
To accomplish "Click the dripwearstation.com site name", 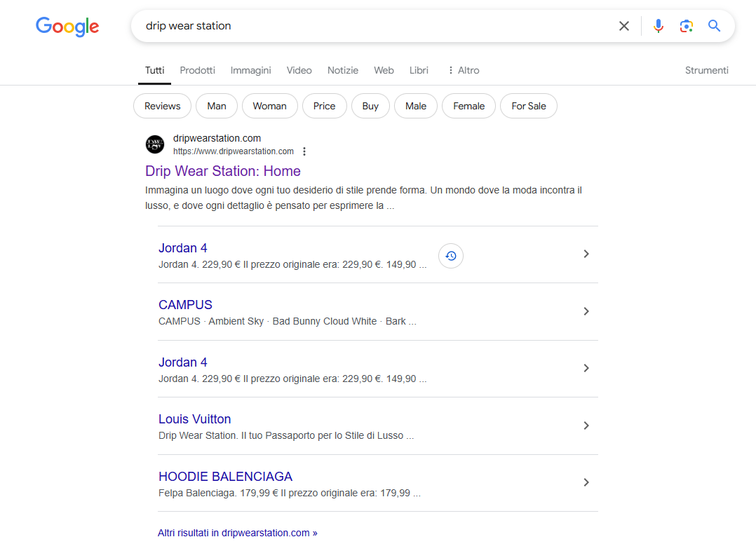I will 217,138.
